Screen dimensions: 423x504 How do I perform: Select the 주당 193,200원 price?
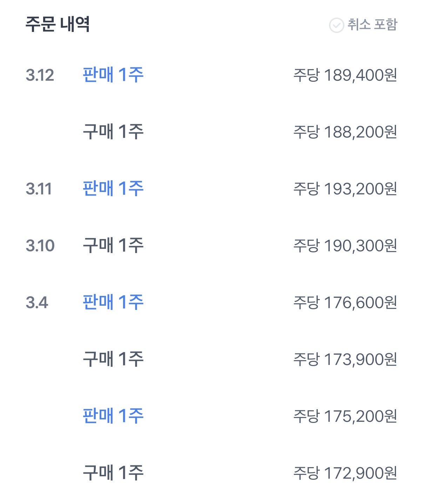tap(345, 189)
